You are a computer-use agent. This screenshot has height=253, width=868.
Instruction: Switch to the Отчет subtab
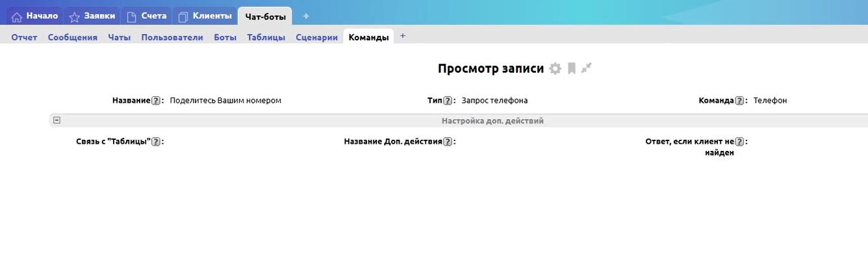pyautogui.click(x=24, y=37)
